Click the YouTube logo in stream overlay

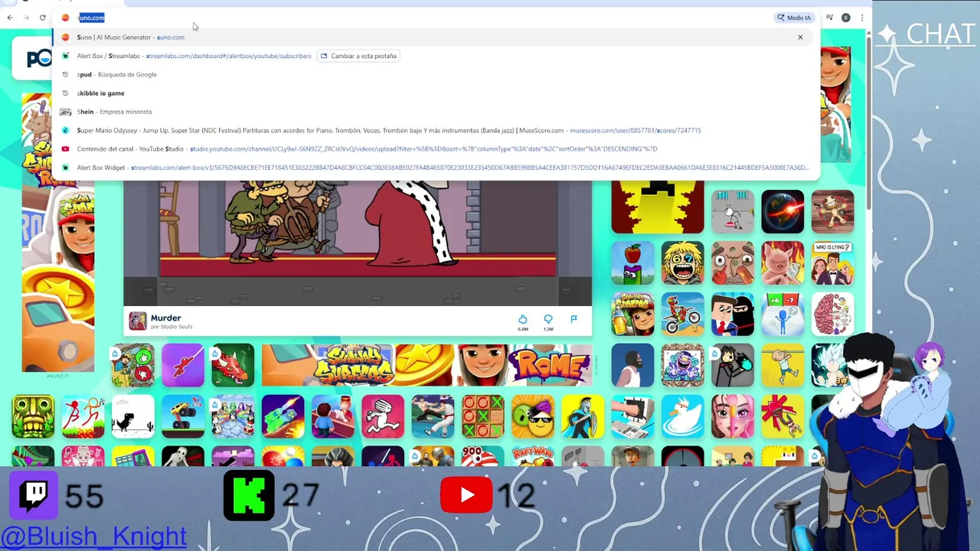(466, 495)
